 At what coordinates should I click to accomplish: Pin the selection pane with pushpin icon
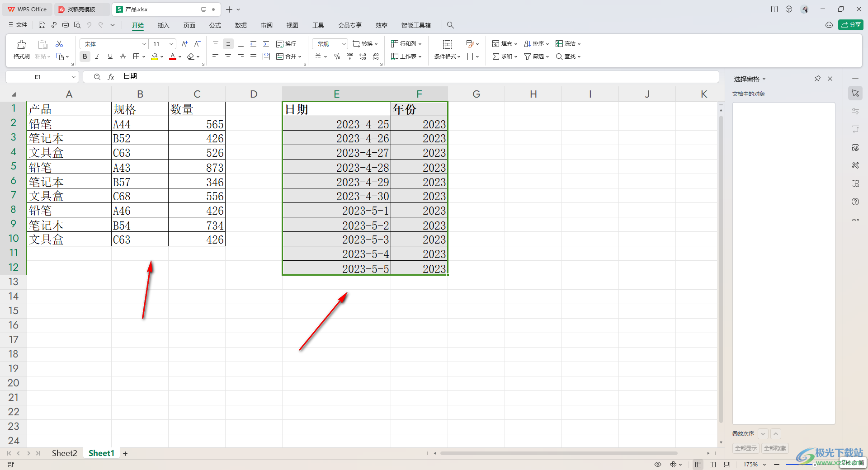click(x=817, y=79)
